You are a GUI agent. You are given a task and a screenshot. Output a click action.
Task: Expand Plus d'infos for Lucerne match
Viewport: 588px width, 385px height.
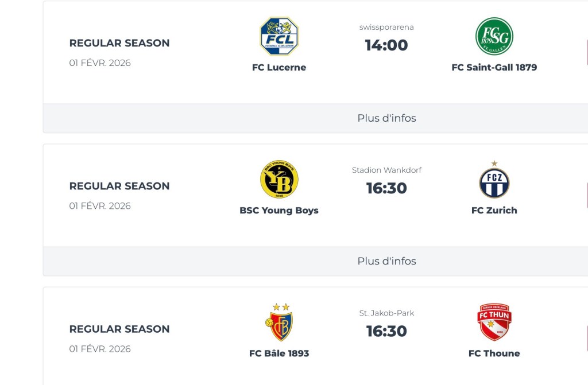(x=386, y=118)
